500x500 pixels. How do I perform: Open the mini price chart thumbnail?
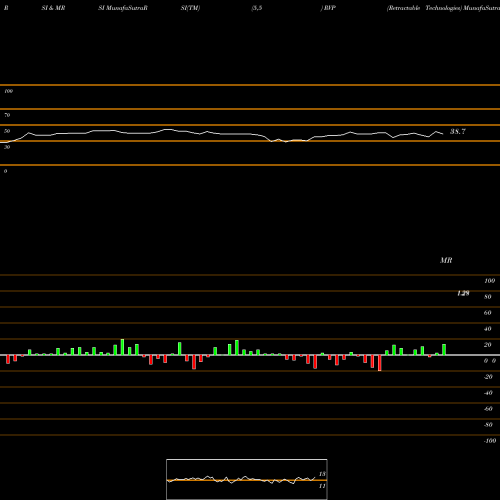[247, 479]
